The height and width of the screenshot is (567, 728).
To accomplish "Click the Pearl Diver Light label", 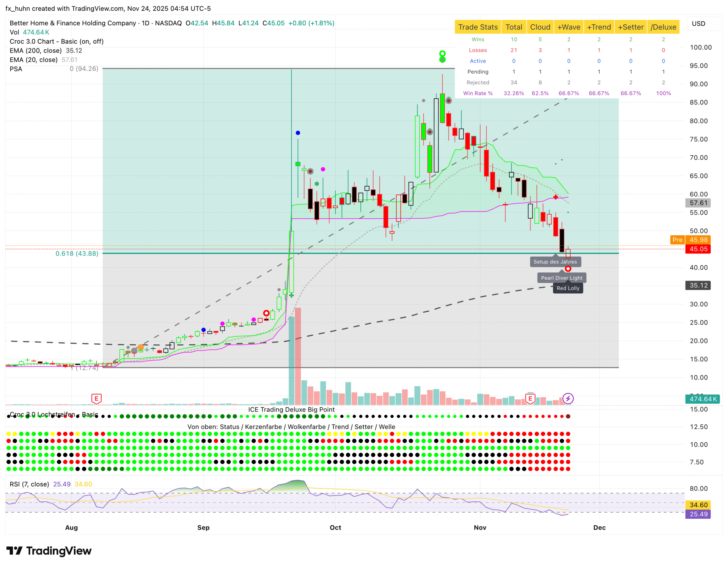I will [x=561, y=278].
